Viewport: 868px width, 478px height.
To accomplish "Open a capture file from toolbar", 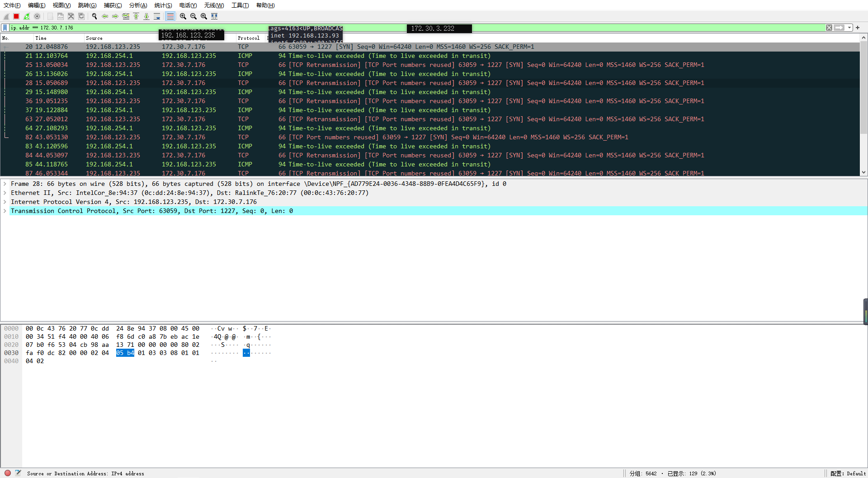I will coord(50,16).
